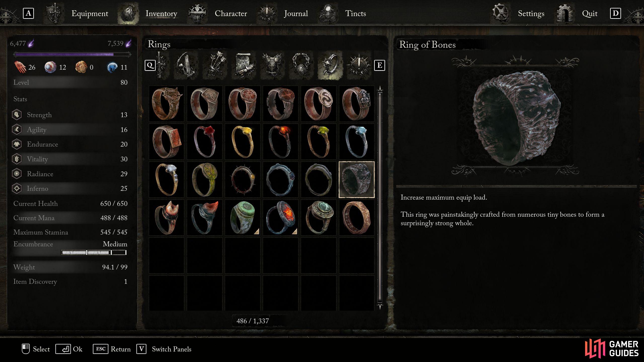Open the armor chestplate category icon
The width and height of the screenshot is (644, 362).
(273, 65)
